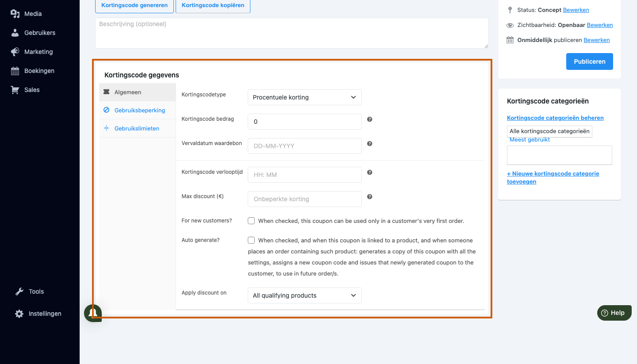Screen dimensions: 637x364
Task: Click the Gebruikers person icon
Action: point(15,33)
